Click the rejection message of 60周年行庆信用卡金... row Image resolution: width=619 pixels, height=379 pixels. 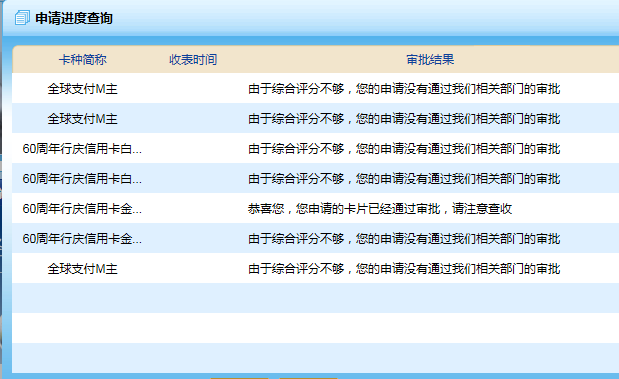pos(404,238)
